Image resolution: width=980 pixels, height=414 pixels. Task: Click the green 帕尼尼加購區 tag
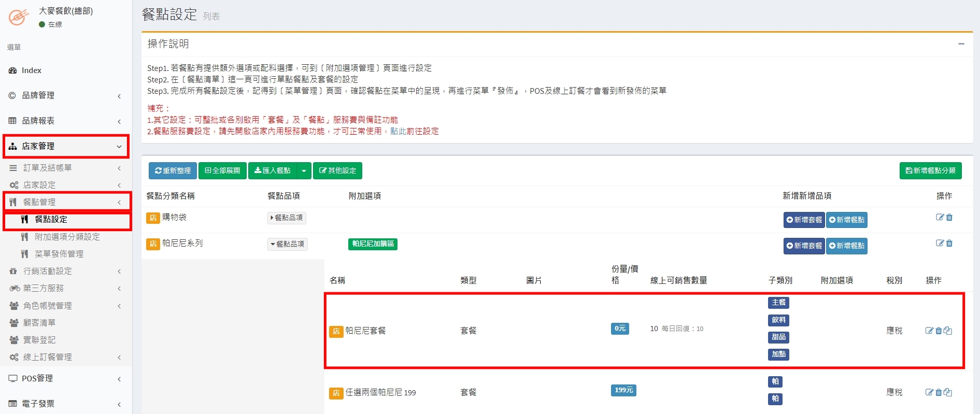(373, 244)
